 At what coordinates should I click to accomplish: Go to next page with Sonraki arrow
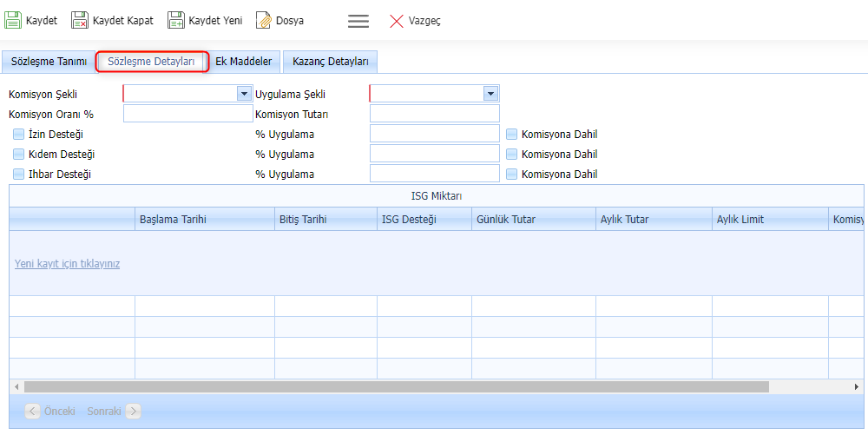pyautogui.click(x=133, y=411)
